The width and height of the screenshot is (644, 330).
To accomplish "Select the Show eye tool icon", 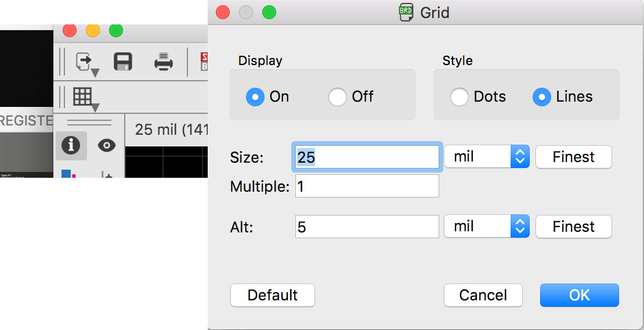I will coord(107,145).
